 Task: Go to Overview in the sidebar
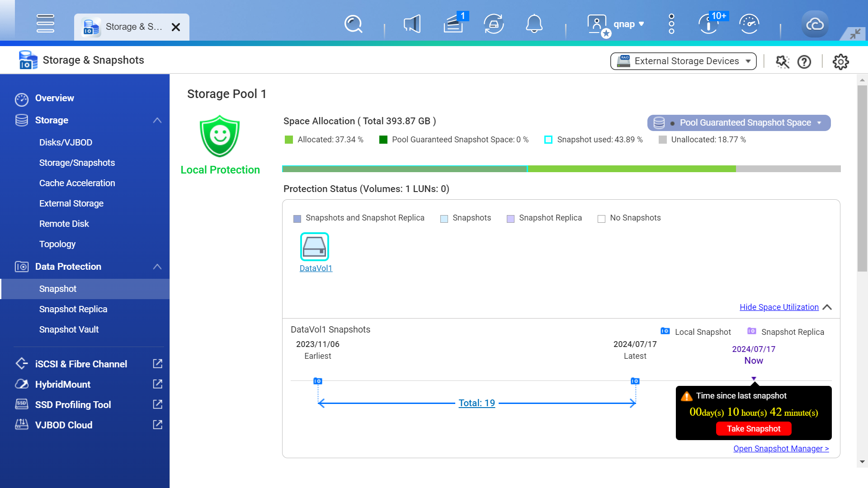coord(54,98)
